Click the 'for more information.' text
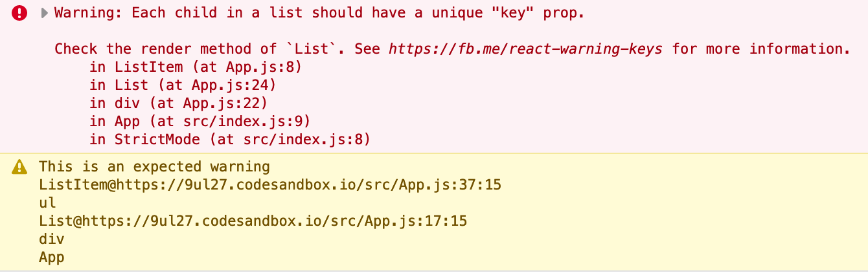The width and height of the screenshot is (868, 273). pos(761,49)
